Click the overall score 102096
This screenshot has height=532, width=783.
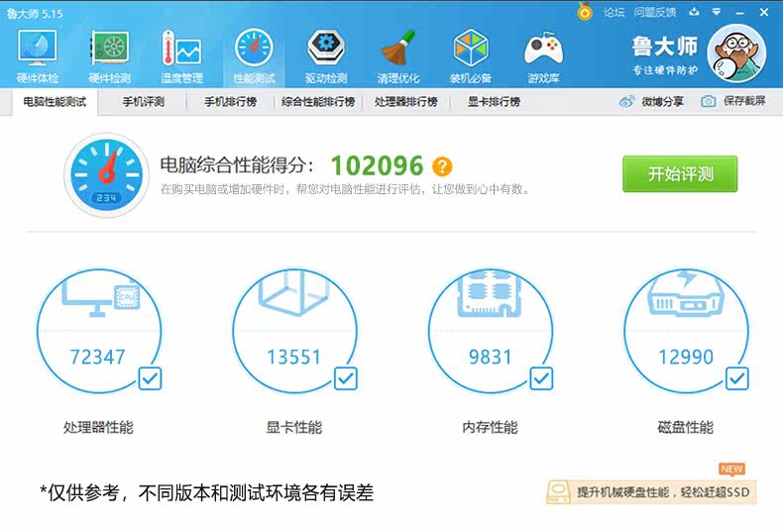(377, 165)
